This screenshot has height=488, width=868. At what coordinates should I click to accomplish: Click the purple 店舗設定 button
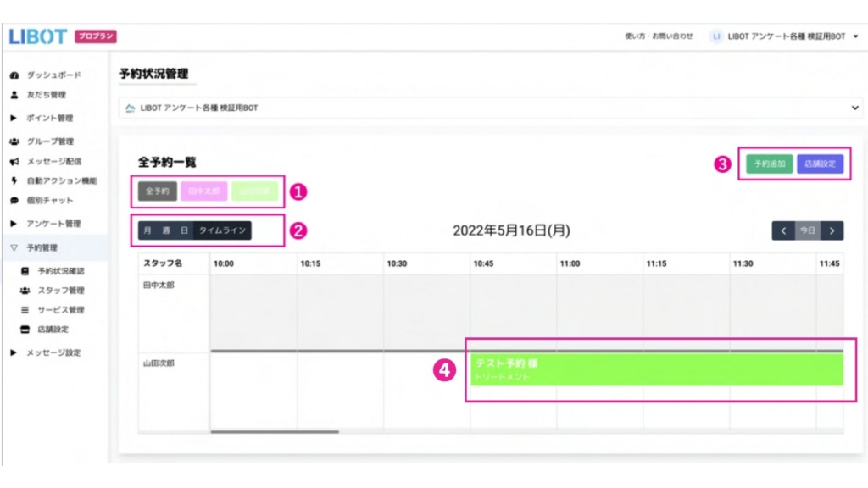click(820, 164)
